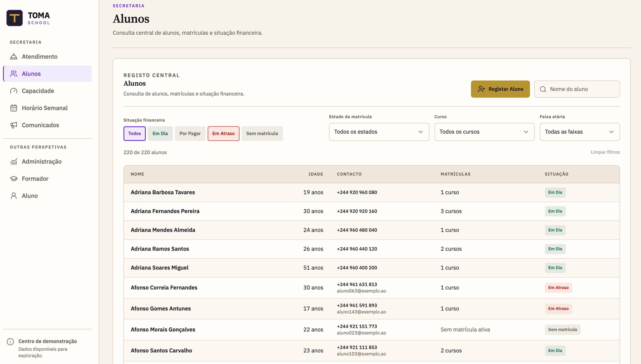
Task: Click Sem matrícula ativa text
Action: pos(465,330)
